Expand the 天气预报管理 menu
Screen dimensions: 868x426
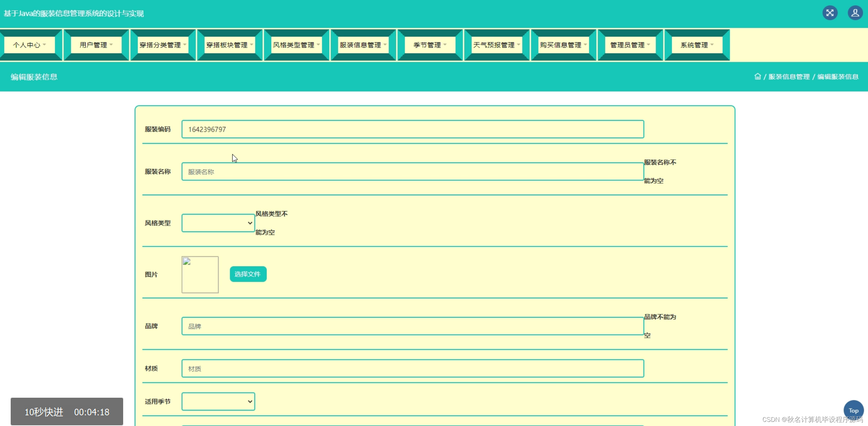tap(496, 45)
